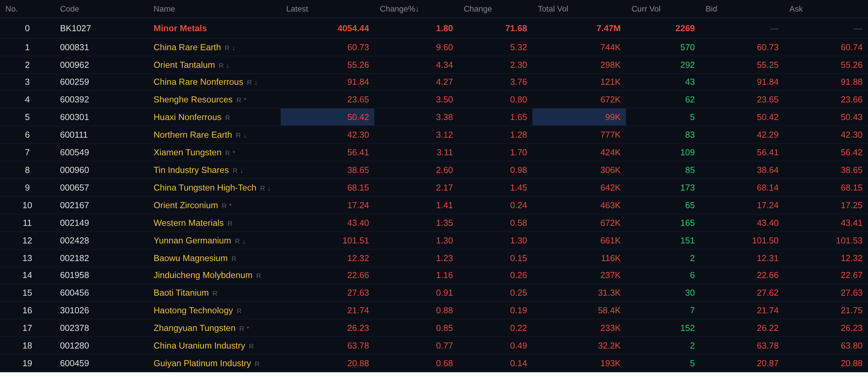Image resolution: width=868 pixels, height=377 pixels.
Task: Click the down-arrow marker beside China Rare Nonferrous
Action: pyautogui.click(x=256, y=83)
